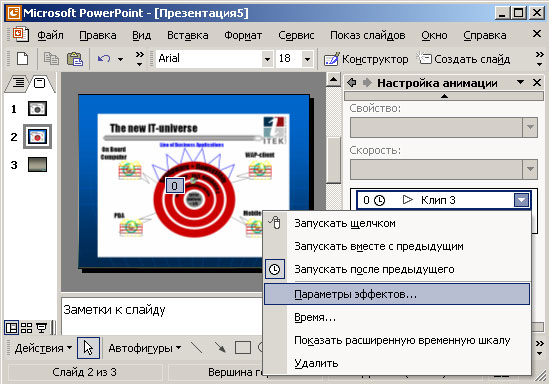Open Клип 3 animation item dropdown

pos(521,200)
